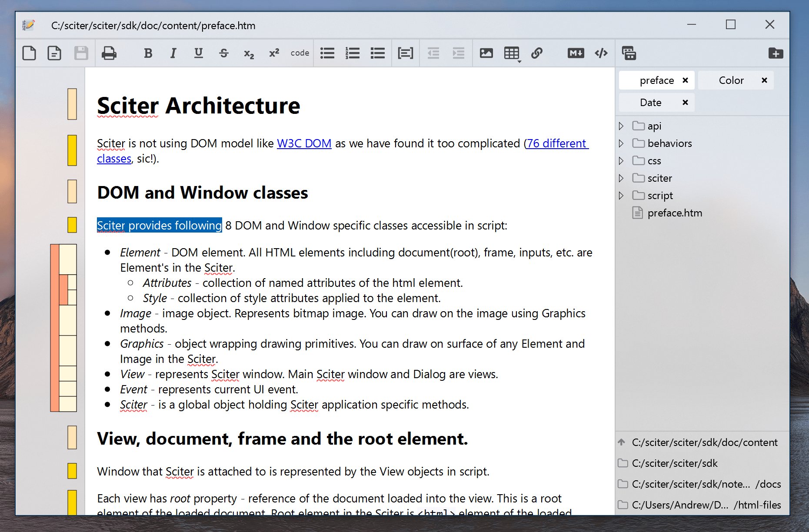Close the Date tab
Viewport: 809px width, 532px height.
point(685,103)
